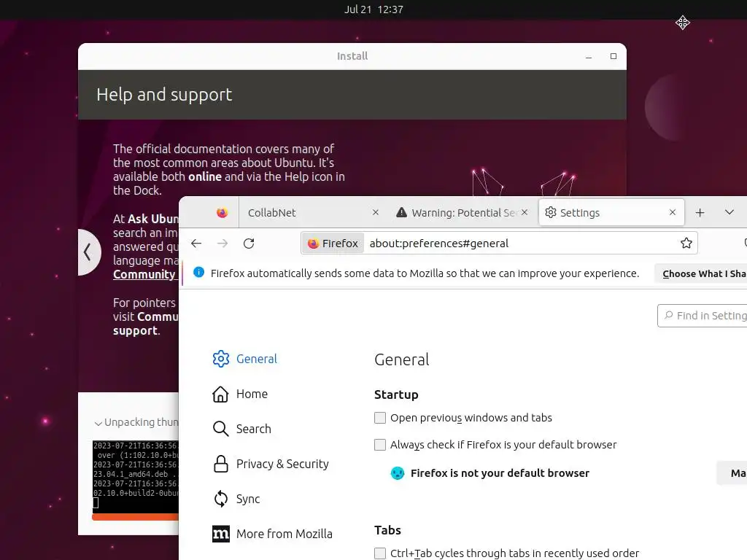This screenshot has height=560, width=747.
Task: Click the Mozilla m logo icon
Action: (x=220, y=534)
